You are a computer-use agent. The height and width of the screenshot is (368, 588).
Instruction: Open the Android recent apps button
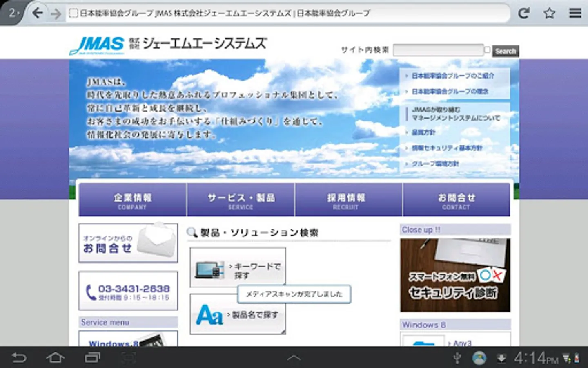pyautogui.click(x=92, y=358)
